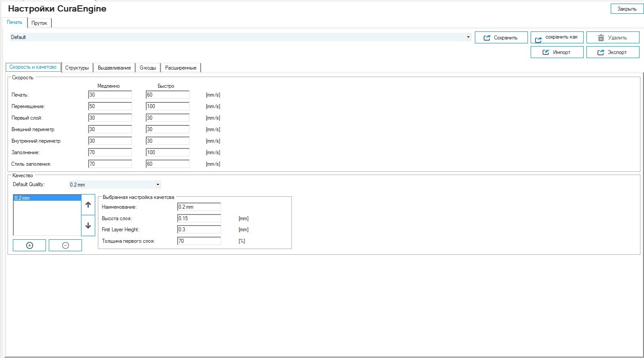This screenshot has width=644, height=358.
Task: Click the Перемещение slow speed field
Action: click(x=110, y=106)
